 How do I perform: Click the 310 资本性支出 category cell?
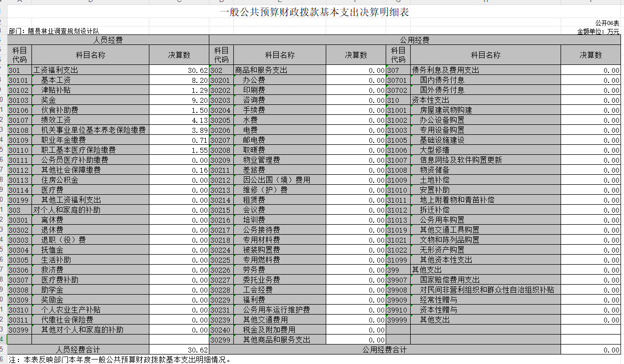(486, 100)
